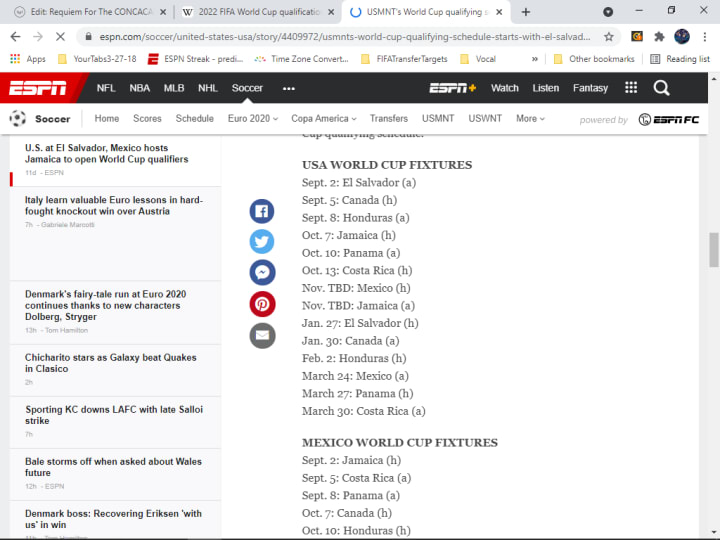Open the Vocal bookmark folder
This screenshot has width=720, height=540.
tap(478, 59)
